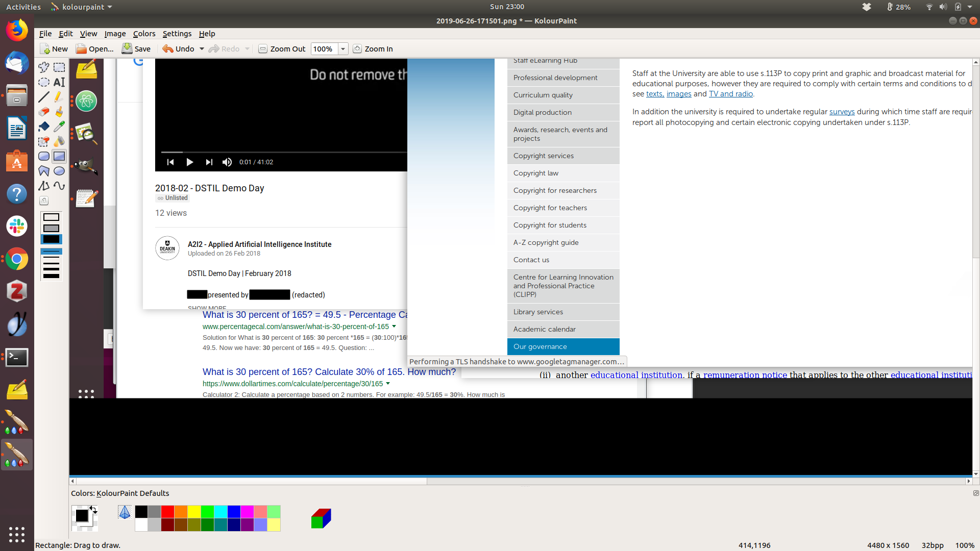Click the Zoom In button

pyautogui.click(x=373, y=49)
